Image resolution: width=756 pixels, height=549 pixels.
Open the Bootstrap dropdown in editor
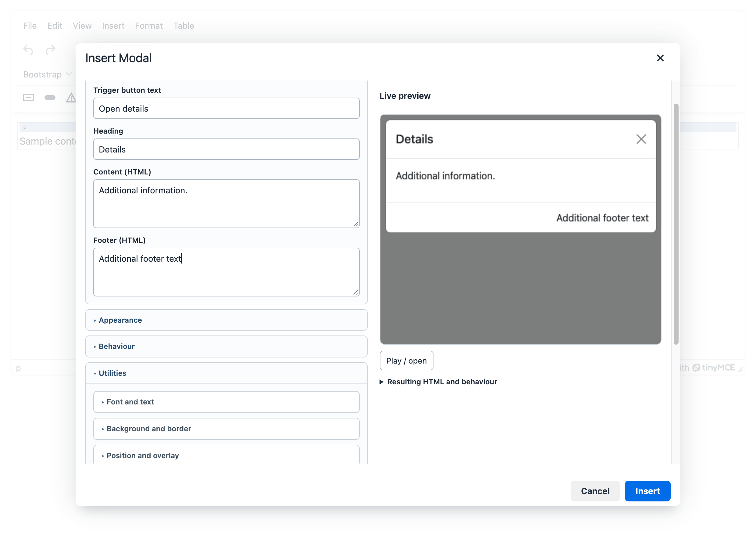click(47, 74)
